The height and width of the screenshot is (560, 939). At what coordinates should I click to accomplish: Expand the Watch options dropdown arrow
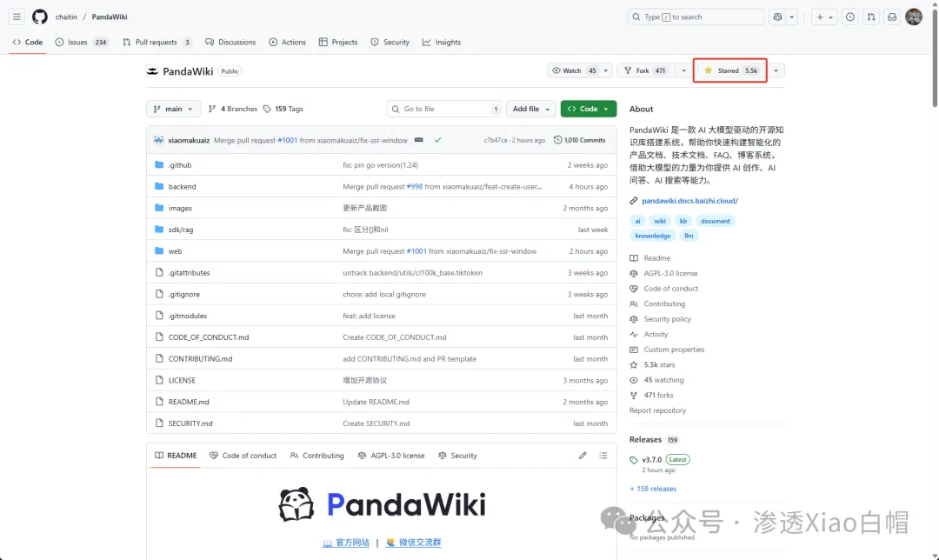click(606, 70)
